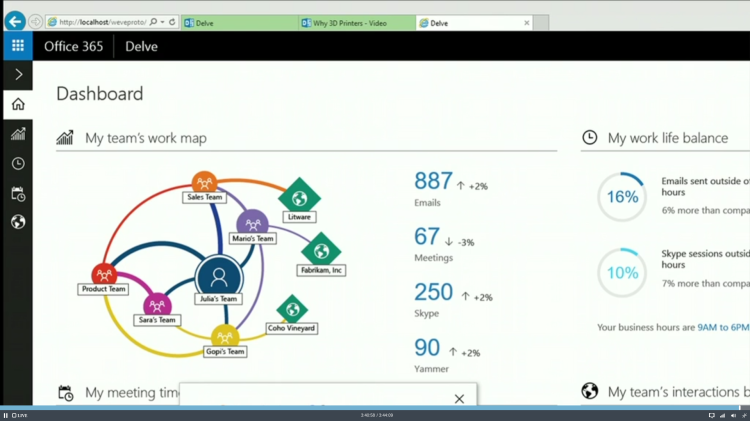
Task: Select the Sales Team node icon
Action: [x=204, y=182]
